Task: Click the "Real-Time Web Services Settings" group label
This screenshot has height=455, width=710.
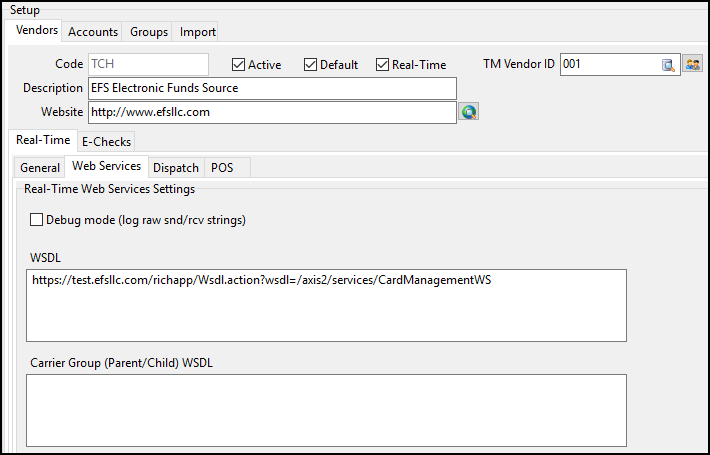Action: (x=110, y=189)
